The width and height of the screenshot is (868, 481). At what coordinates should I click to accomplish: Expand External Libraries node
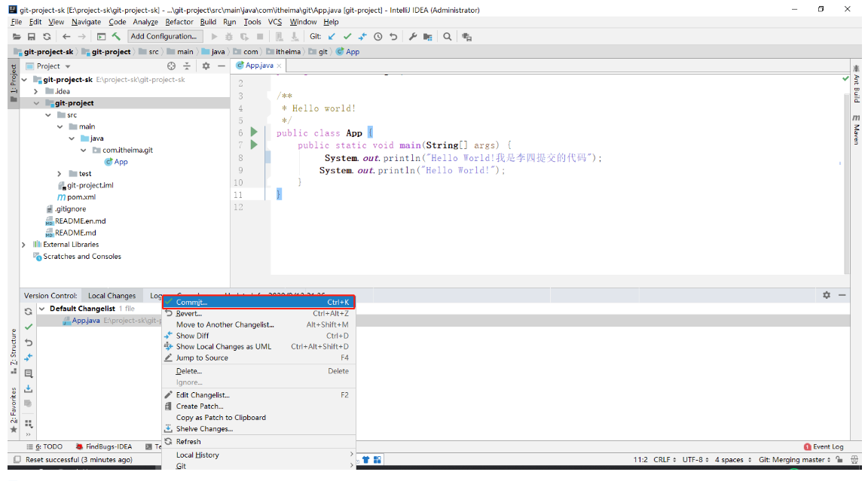point(24,245)
